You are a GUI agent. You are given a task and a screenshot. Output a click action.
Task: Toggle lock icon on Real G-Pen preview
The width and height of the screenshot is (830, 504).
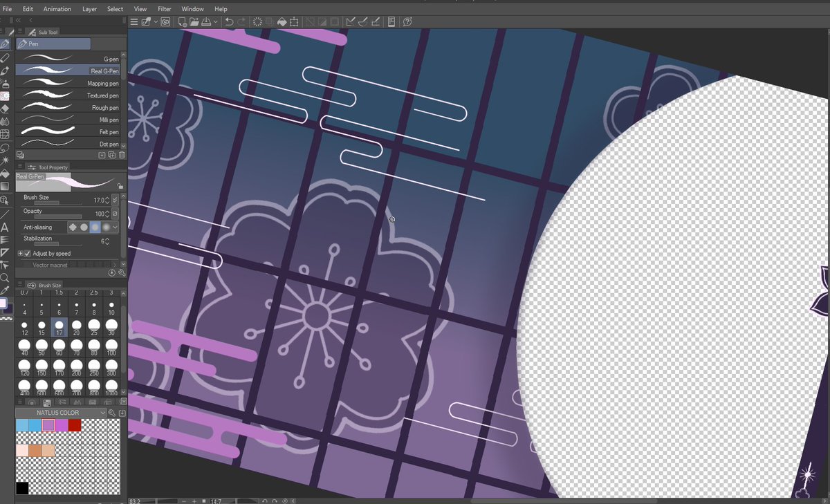[x=120, y=186]
